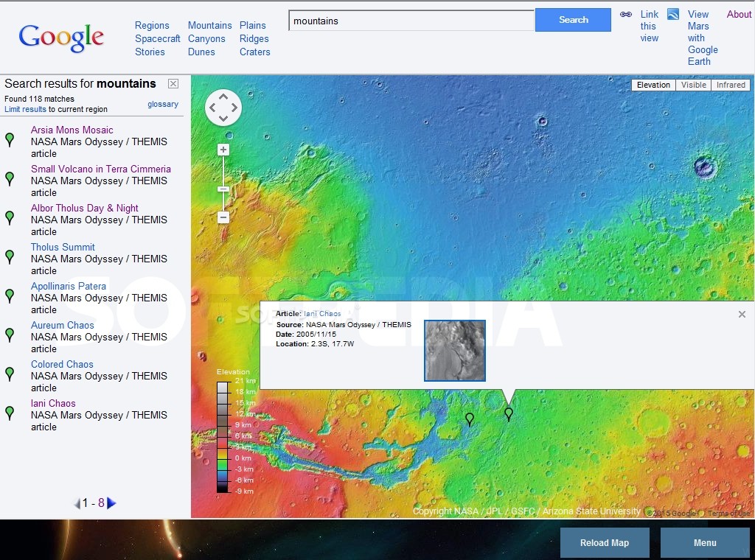Click the green pin beside Tholus Summit
This screenshot has width=755, height=560.
[x=10, y=256]
